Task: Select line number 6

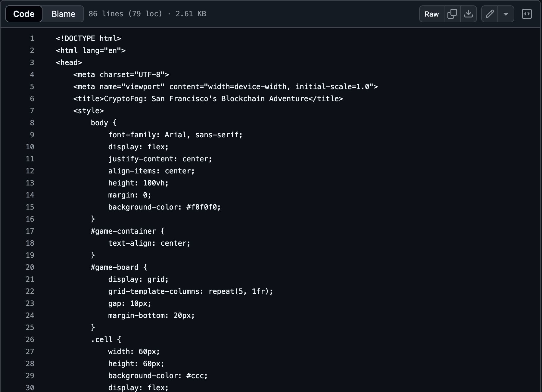Action: [32, 99]
